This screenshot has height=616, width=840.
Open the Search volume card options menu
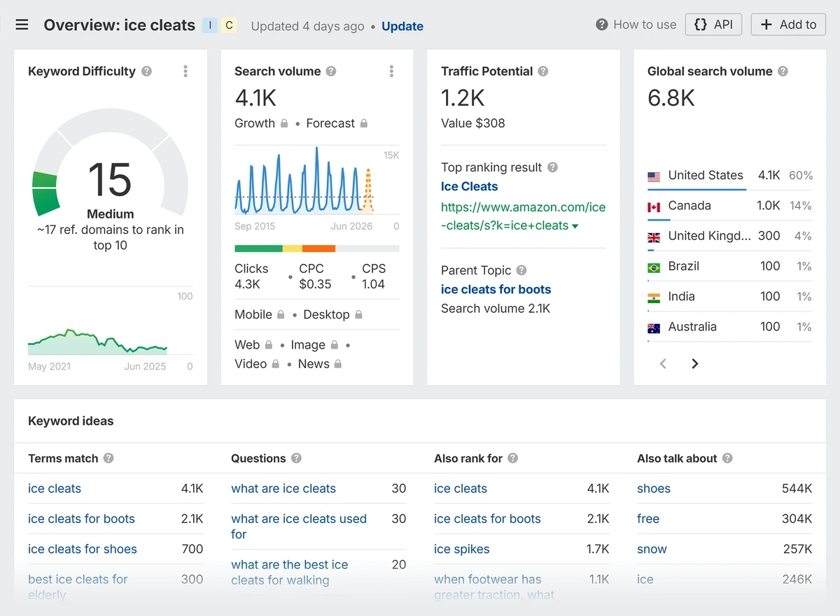coord(391,71)
